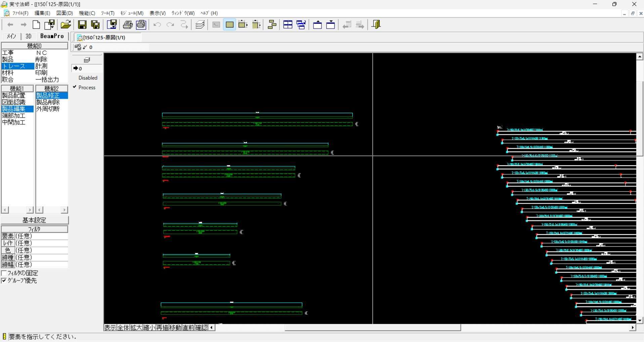Uncheck the グループ優先 checkbox
644x342 pixels.
[4, 281]
